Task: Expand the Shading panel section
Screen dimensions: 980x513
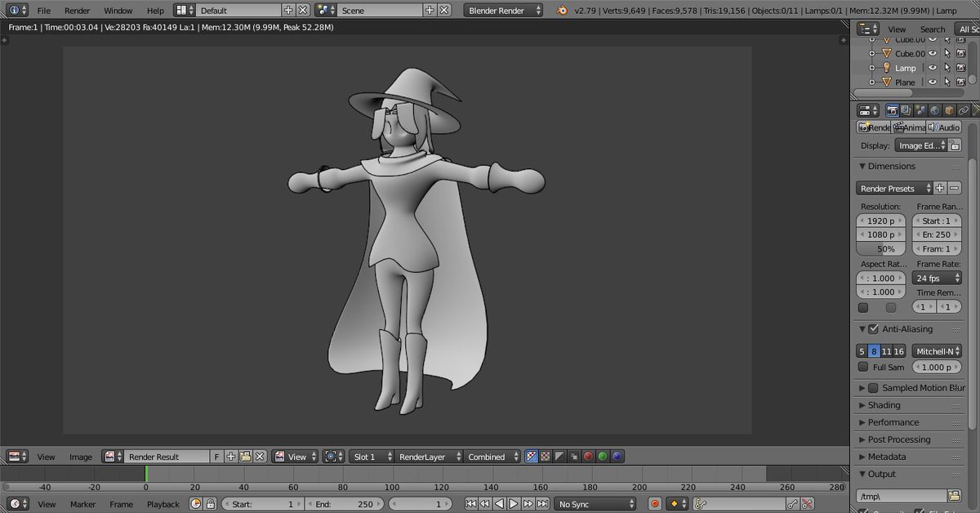Action: (882, 404)
